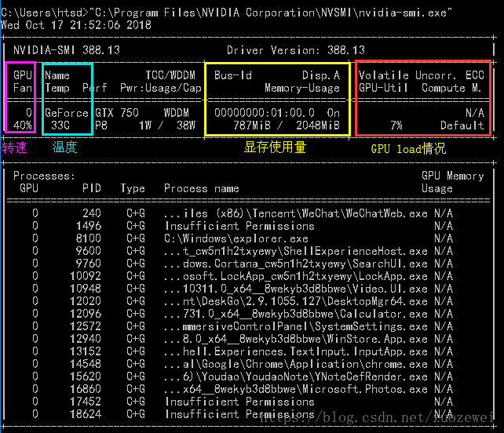Screen dimensions: 504x433
Task: Click PID 17452 in the process list
Action: [x=86, y=402]
